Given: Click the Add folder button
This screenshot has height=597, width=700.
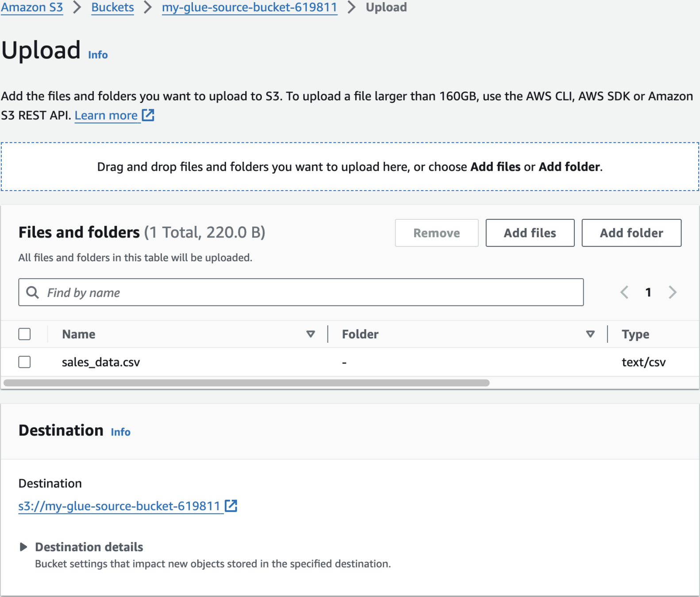Looking at the screenshot, I should pos(631,233).
